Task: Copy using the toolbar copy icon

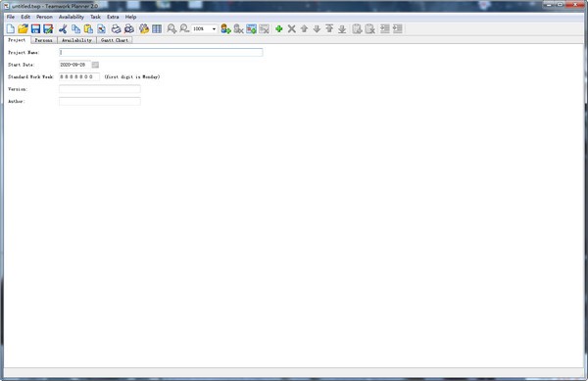Action: click(x=75, y=28)
